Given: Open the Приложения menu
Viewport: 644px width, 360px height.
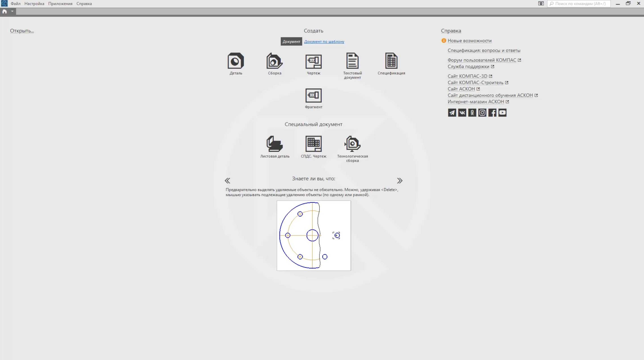Looking at the screenshot, I should tap(60, 4).
